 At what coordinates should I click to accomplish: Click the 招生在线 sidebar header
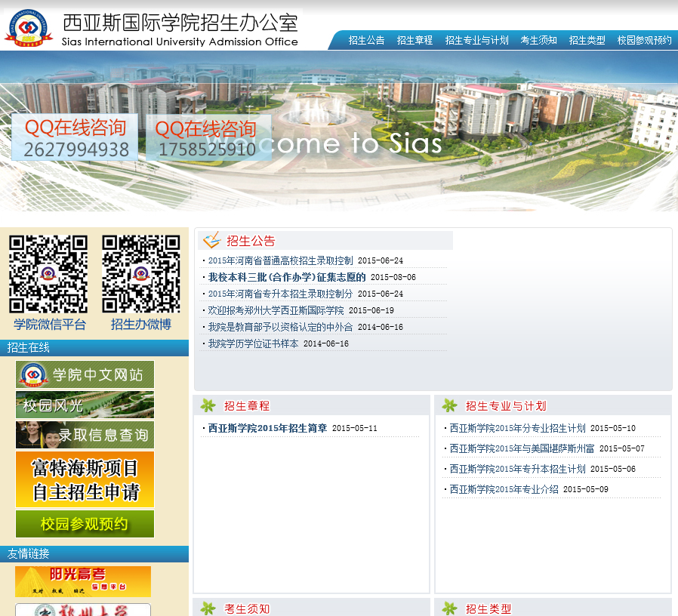coord(94,347)
